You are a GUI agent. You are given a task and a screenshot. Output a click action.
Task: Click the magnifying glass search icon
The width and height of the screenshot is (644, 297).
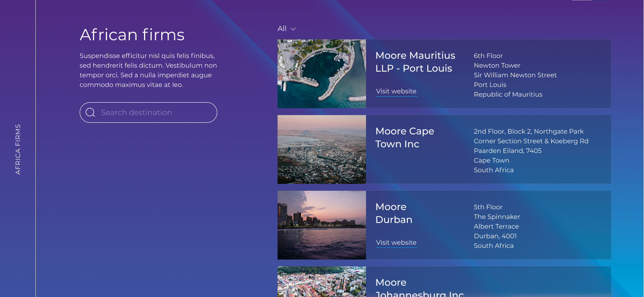point(91,113)
